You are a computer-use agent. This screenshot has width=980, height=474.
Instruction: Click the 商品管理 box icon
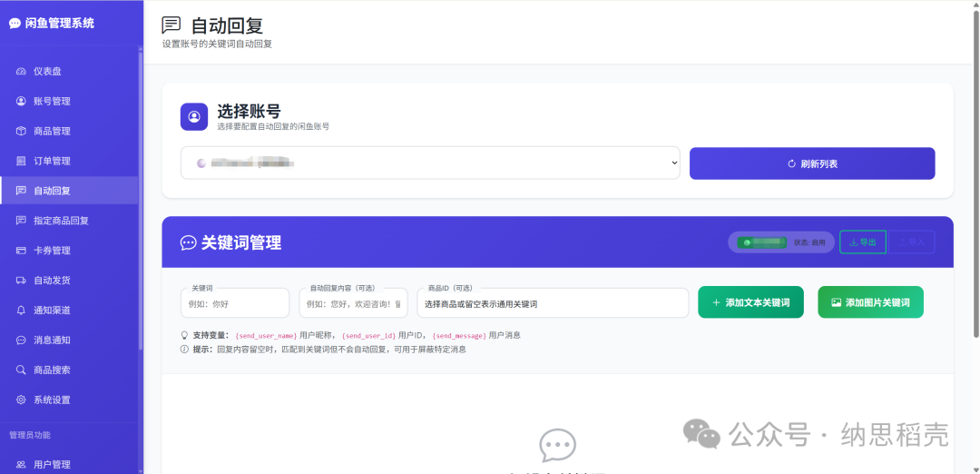click(21, 132)
